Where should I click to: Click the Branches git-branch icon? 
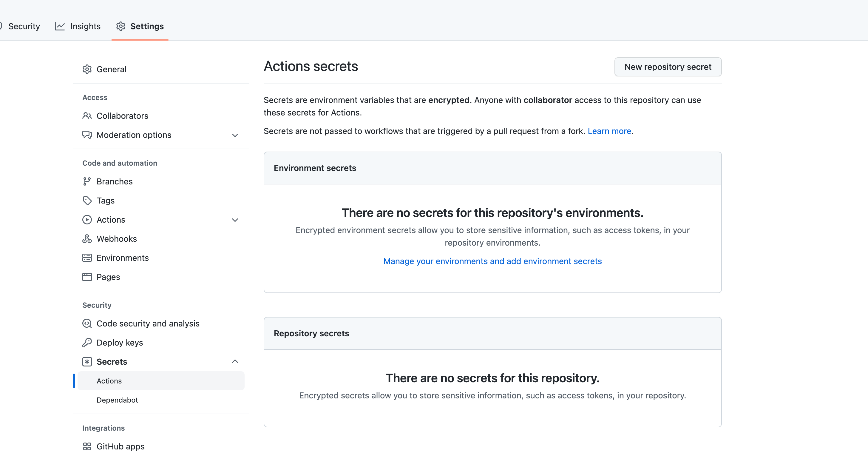pos(87,181)
